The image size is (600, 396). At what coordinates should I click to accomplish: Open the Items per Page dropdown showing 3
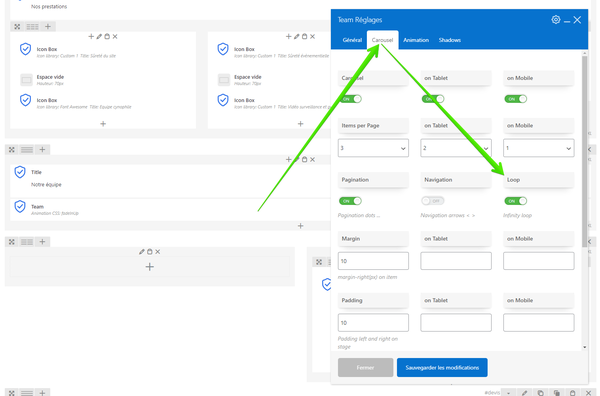point(373,148)
